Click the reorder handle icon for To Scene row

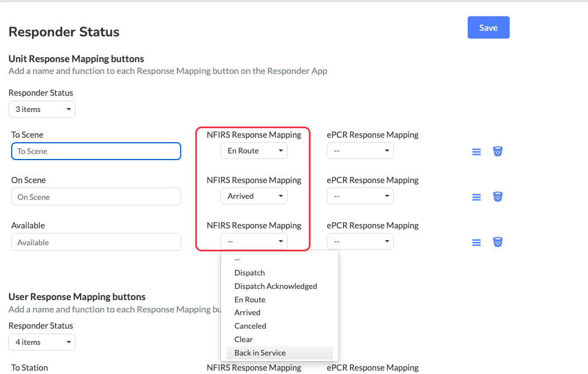click(x=476, y=152)
